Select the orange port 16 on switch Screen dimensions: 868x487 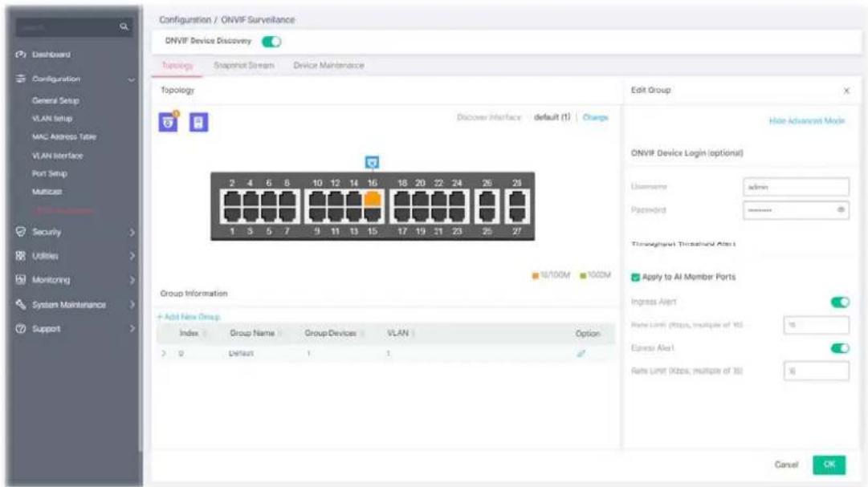coord(373,199)
